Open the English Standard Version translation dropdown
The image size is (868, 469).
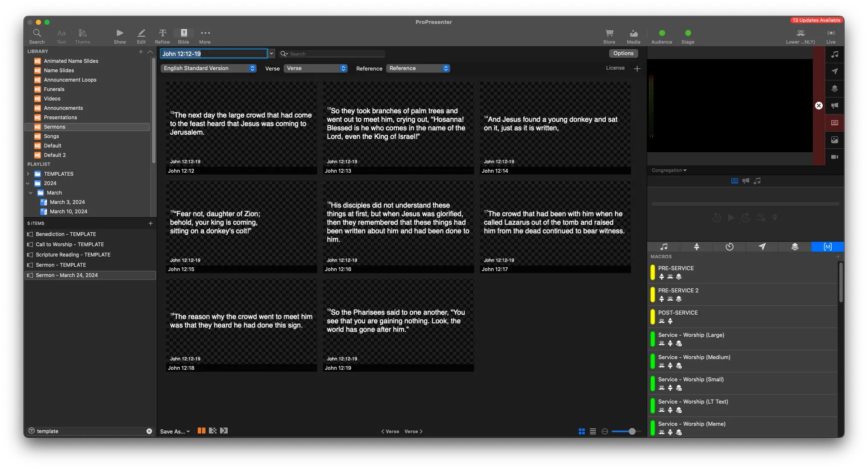208,68
